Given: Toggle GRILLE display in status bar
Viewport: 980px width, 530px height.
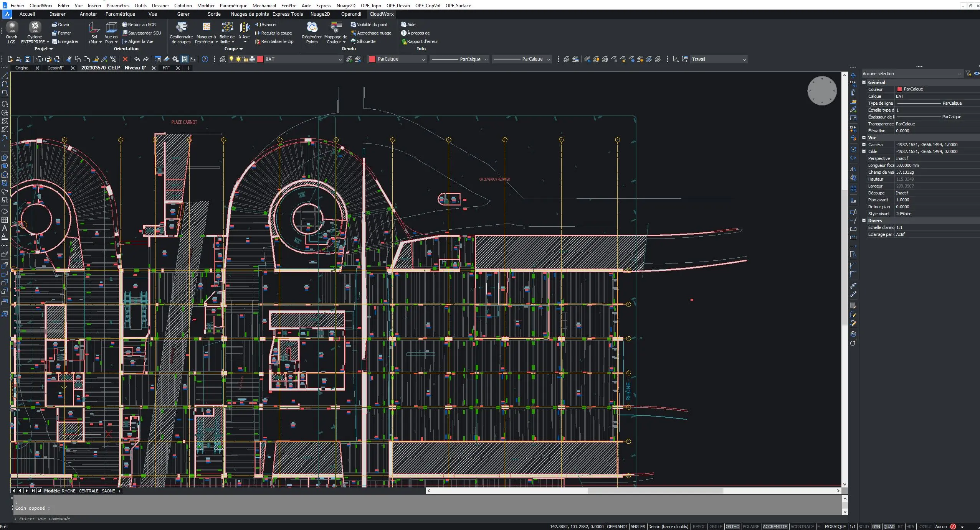Looking at the screenshot, I should click(x=716, y=527).
